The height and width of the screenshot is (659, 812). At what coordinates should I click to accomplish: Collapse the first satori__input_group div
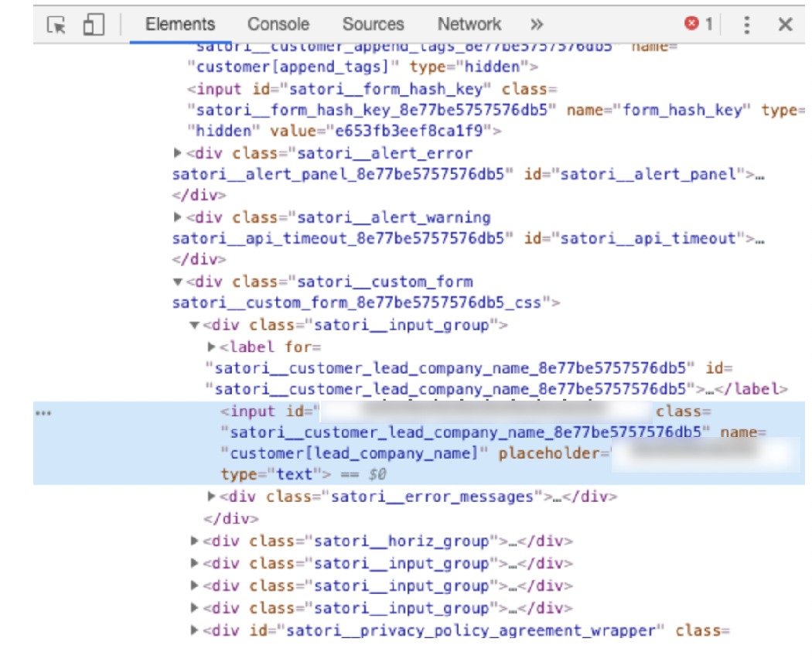[195, 325]
